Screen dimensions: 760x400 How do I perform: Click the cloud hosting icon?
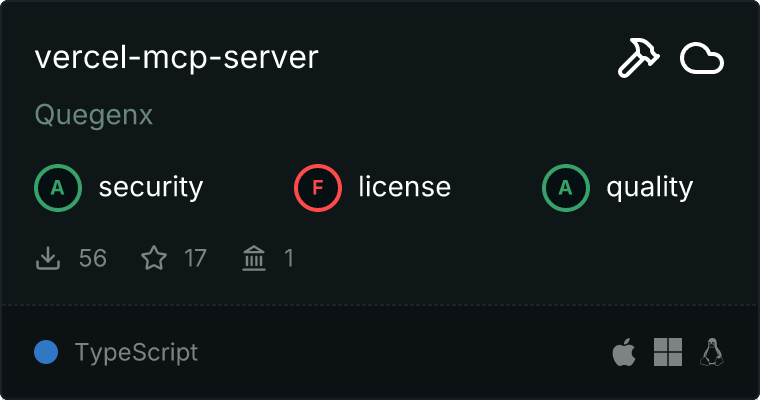(x=701, y=59)
